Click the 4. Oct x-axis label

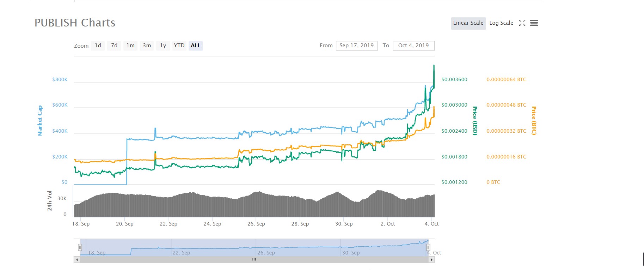point(431,224)
